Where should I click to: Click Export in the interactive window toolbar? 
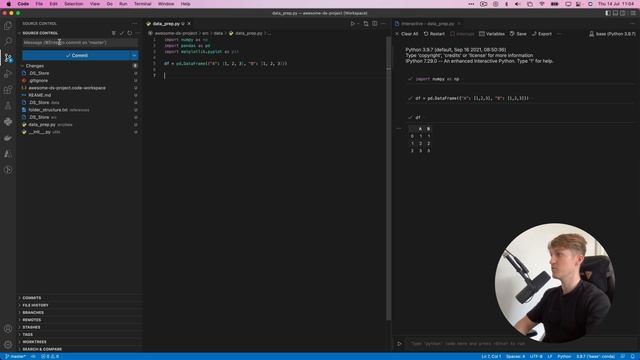pyautogui.click(x=542, y=34)
